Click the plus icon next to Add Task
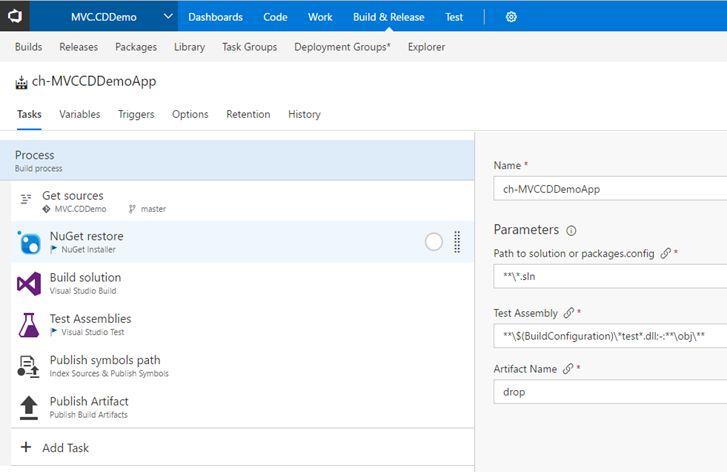 26,447
